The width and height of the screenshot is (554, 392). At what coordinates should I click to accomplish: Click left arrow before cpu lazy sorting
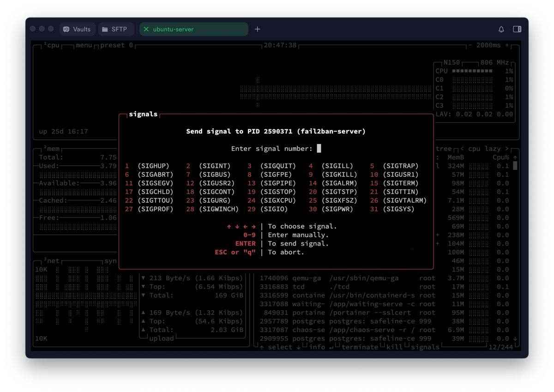[x=462, y=149]
